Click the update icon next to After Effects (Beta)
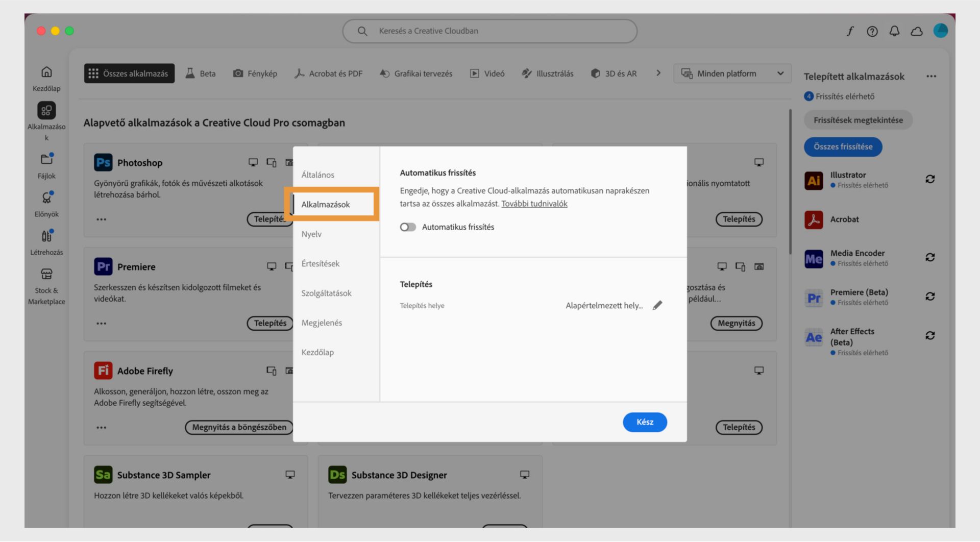The width and height of the screenshot is (980, 542). click(x=930, y=335)
